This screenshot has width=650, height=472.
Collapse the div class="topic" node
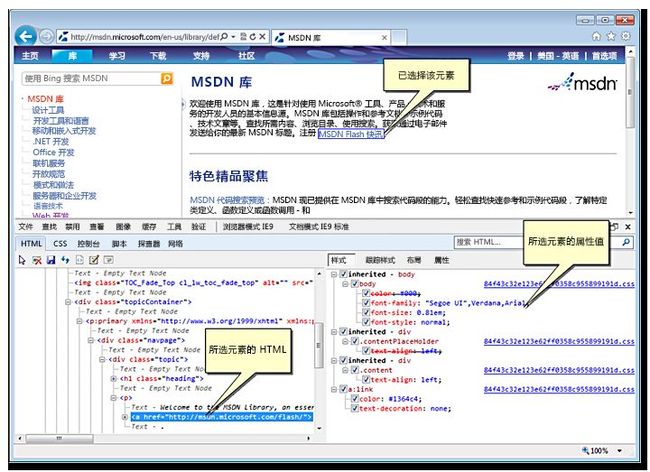(102, 359)
